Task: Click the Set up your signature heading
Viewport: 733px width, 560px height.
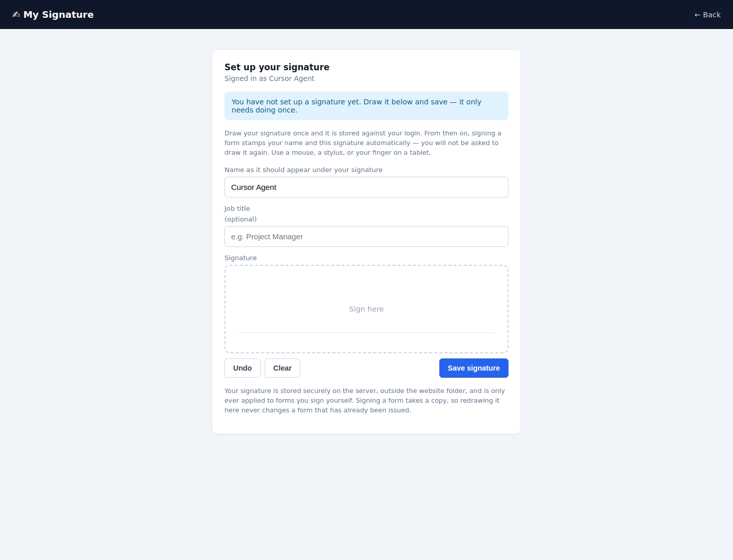Action: pyautogui.click(x=277, y=67)
